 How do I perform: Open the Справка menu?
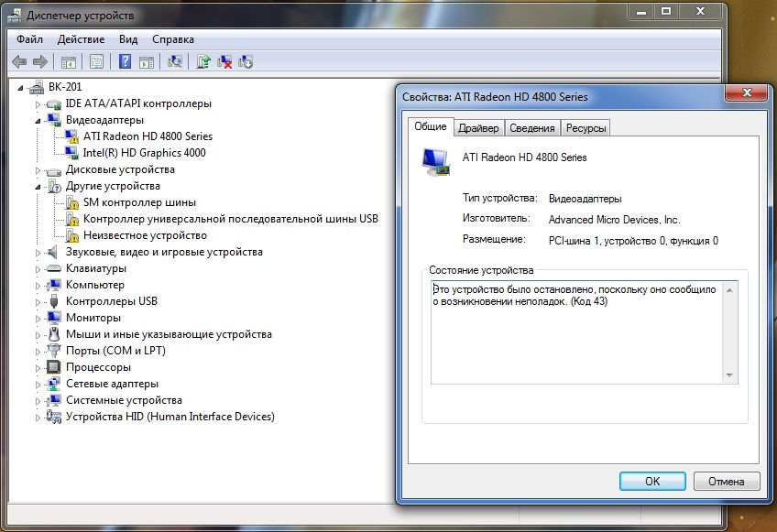tap(173, 39)
